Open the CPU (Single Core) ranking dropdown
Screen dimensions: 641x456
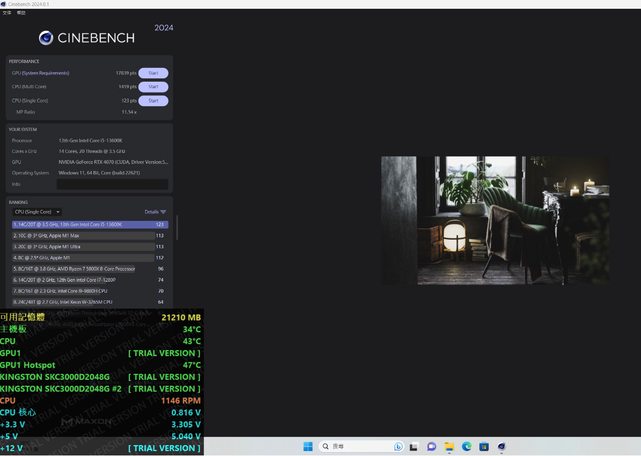tap(37, 212)
